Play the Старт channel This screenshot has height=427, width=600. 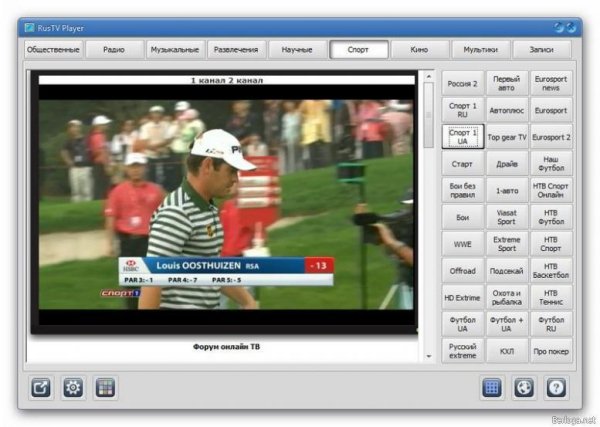(x=463, y=164)
